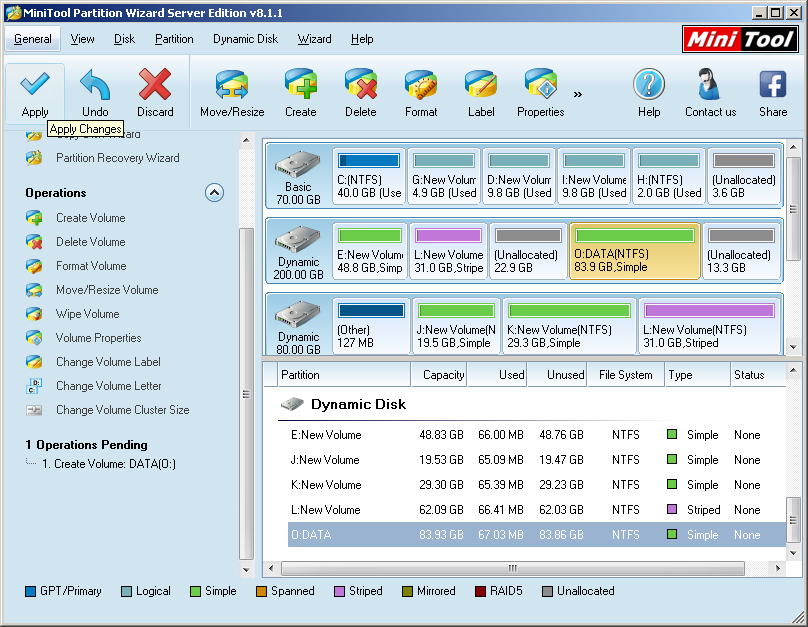Click the Change Volume Cluster Size icon
Viewport: 808px width, 627px height.
tap(34, 410)
